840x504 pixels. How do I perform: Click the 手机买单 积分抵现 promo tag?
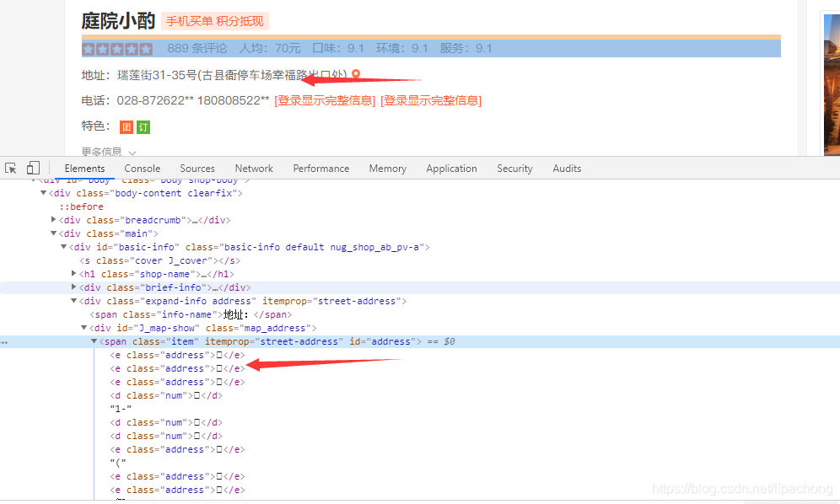point(215,21)
